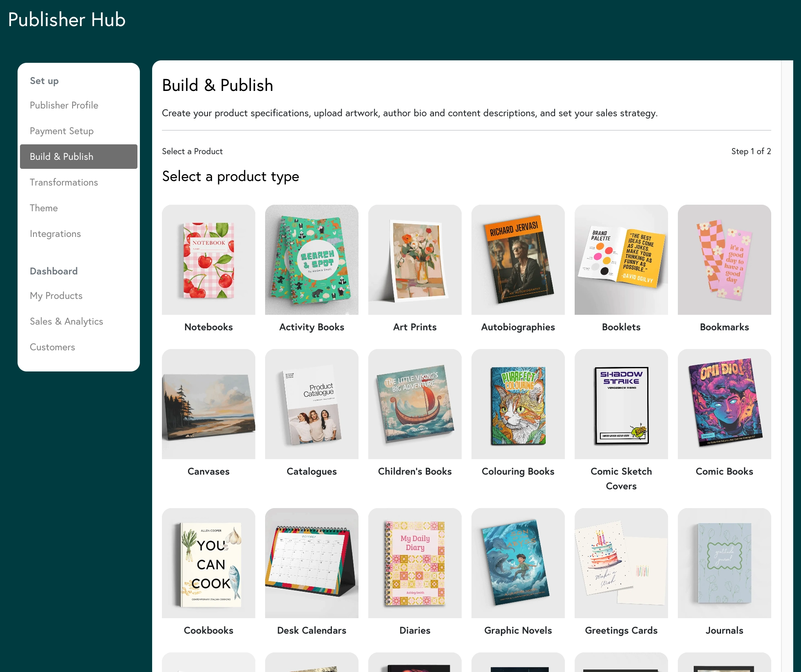Click the Notebooks label
Screen dimensions: 801x672
(208, 327)
